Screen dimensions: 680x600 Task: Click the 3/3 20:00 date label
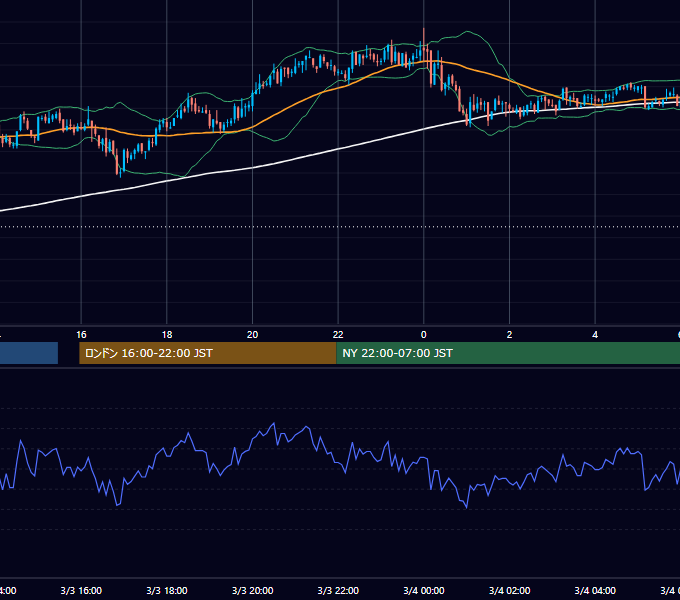pyautogui.click(x=252, y=590)
